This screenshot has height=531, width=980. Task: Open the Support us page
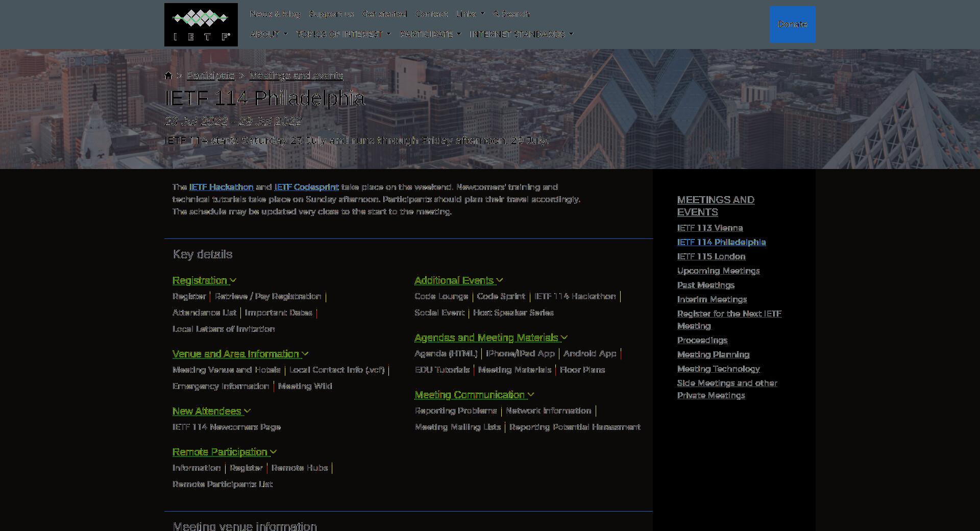[x=331, y=14]
